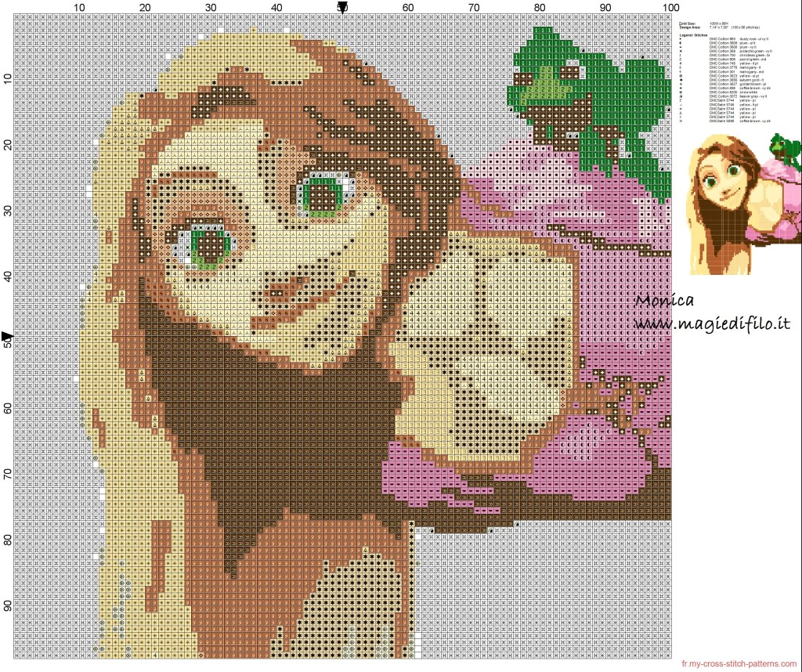Click the left center arrow marker
This screenshot has height=672, width=802.
6,335
